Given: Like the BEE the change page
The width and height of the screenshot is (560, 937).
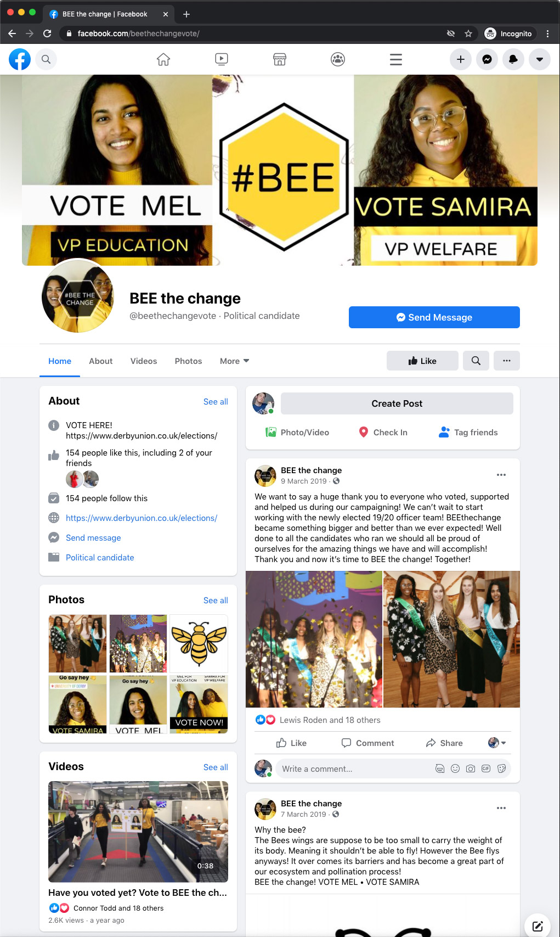Looking at the screenshot, I should [x=422, y=361].
